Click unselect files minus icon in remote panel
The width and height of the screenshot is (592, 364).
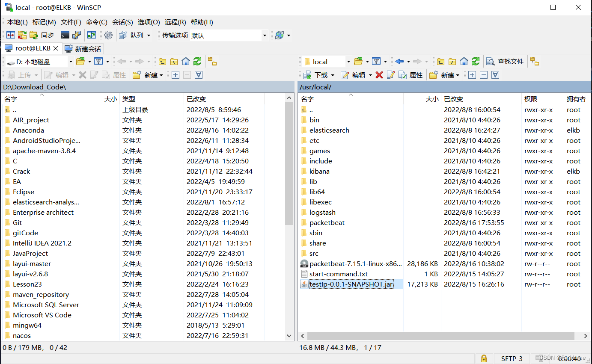tap(484, 75)
